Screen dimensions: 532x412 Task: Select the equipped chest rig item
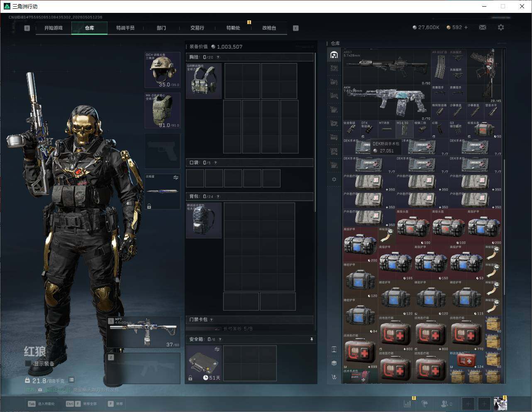pos(204,81)
